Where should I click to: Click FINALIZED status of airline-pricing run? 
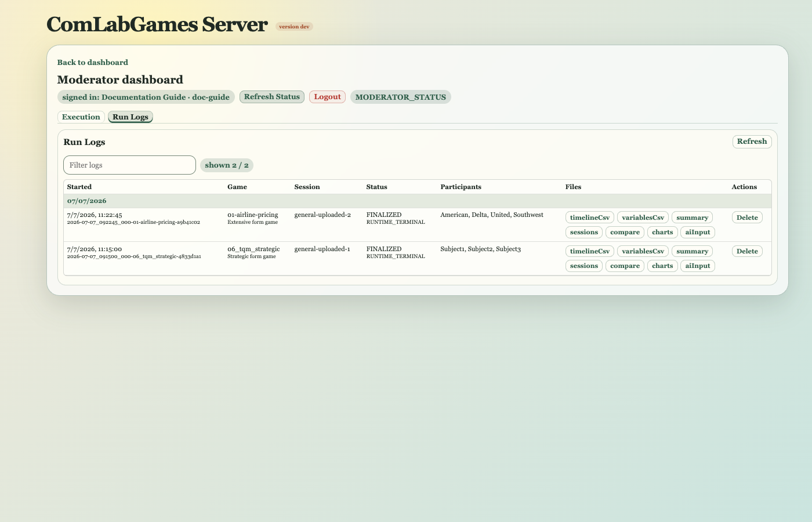click(x=384, y=215)
